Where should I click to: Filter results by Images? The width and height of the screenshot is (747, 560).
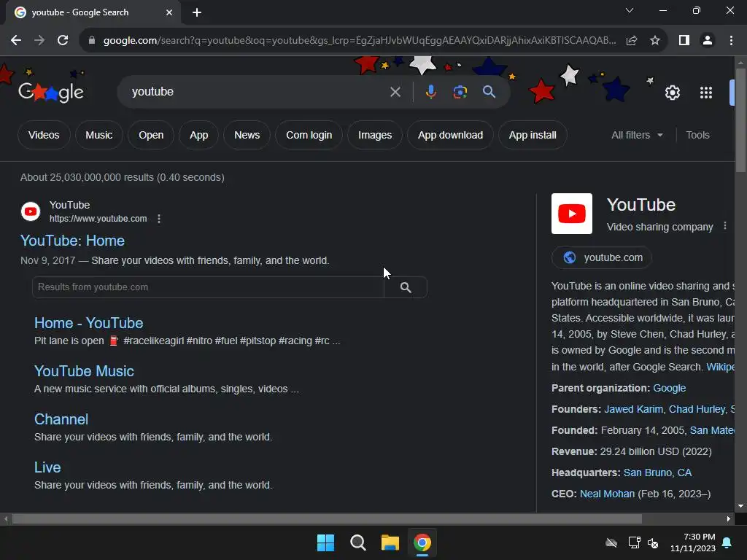[375, 135]
